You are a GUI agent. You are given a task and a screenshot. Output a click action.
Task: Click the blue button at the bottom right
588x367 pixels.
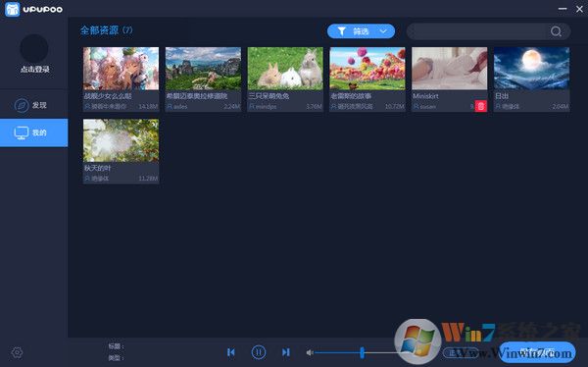537,352
